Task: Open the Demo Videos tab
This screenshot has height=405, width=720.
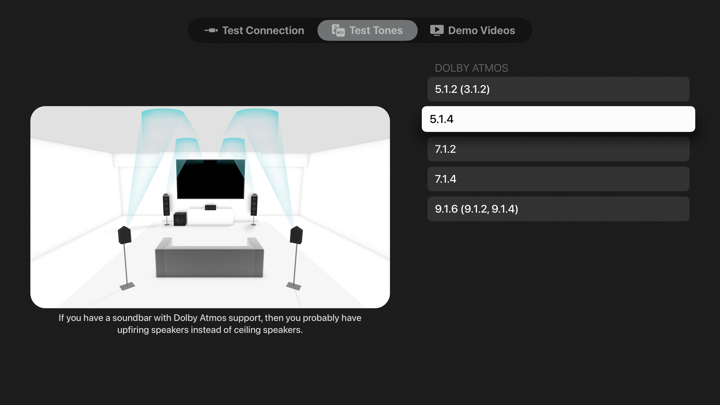Action: pos(472,30)
